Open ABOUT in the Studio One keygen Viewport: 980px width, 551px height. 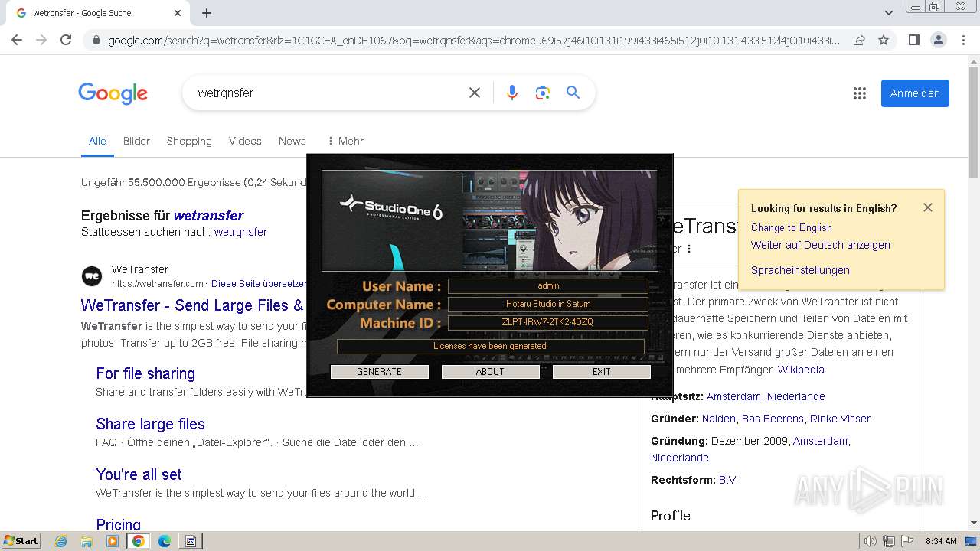[x=490, y=372]
